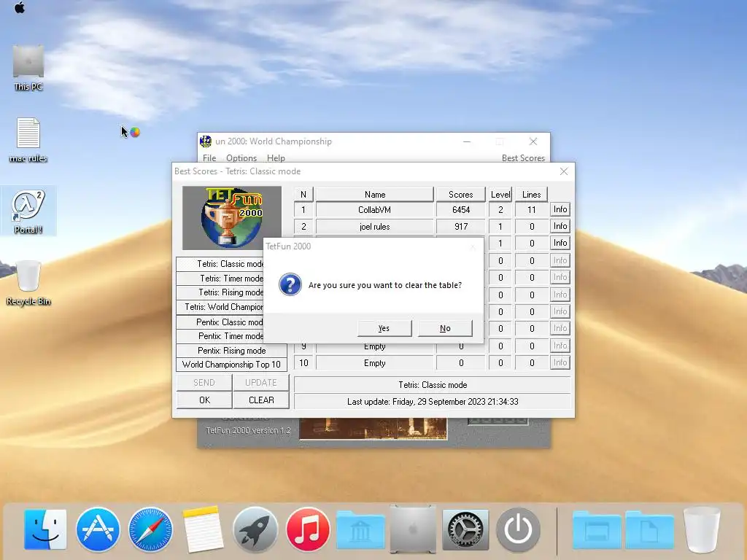Screen dimensions: 747x560
Task: Select Pentix: Classic mode score table
Action: tap(220, 322)
